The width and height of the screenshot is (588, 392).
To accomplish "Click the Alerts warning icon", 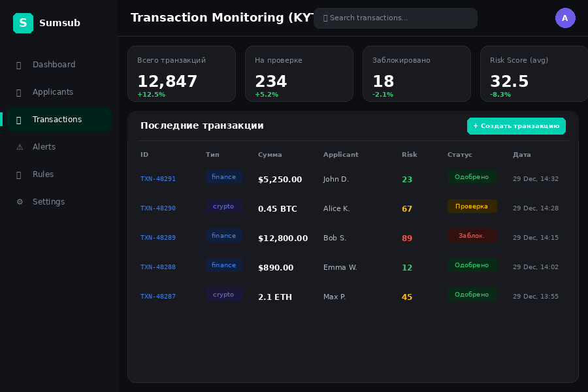I will [x=19, y=147].
